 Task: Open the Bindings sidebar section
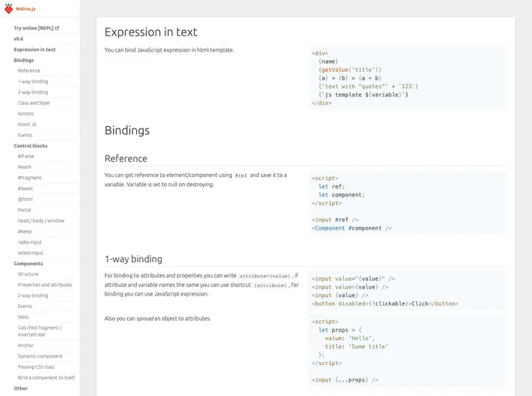[24, 60]
